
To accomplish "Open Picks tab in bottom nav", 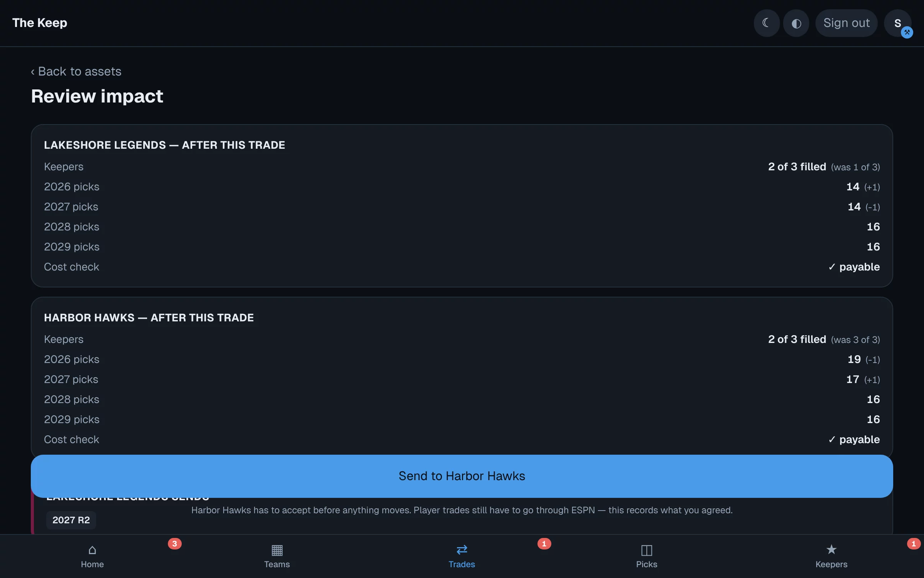I will (646, 556).
